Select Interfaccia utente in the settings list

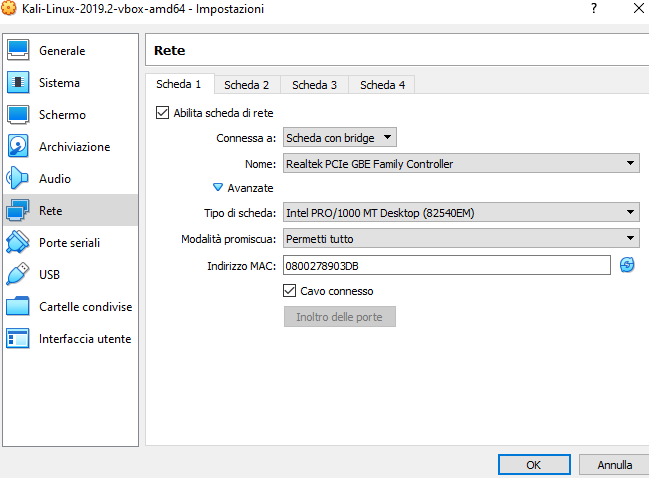point(70,339)
